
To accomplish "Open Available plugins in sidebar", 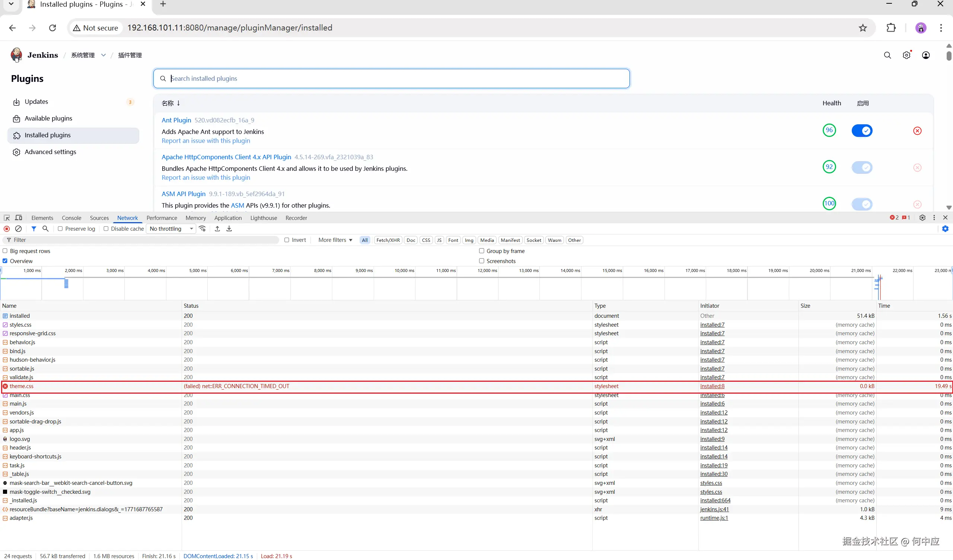I will (x=48, y=118).
